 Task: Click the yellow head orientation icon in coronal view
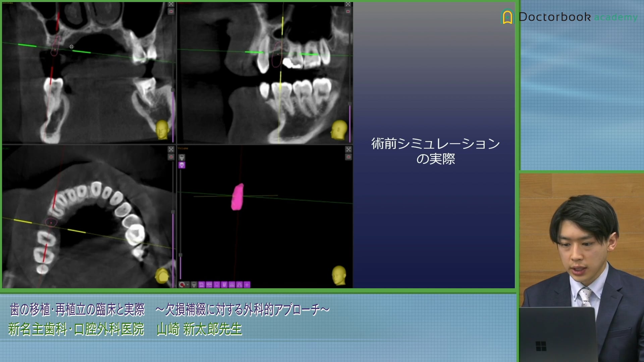(x=162, y=130)
